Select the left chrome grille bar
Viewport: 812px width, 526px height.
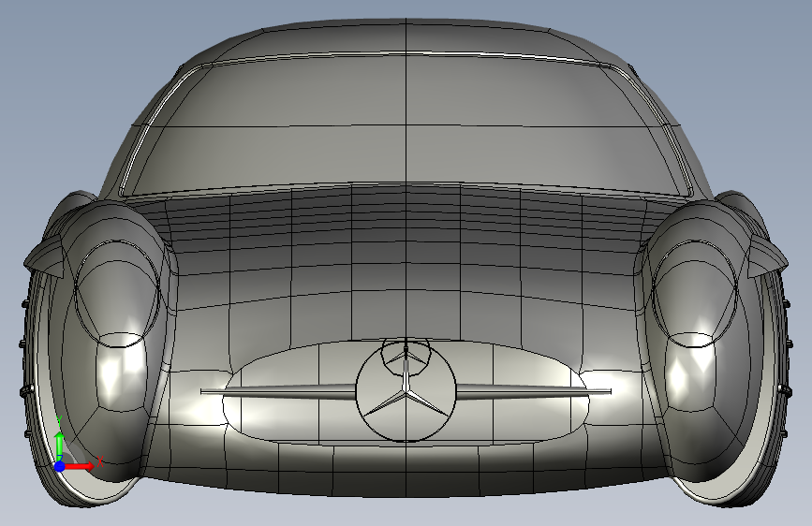point(278,392)
